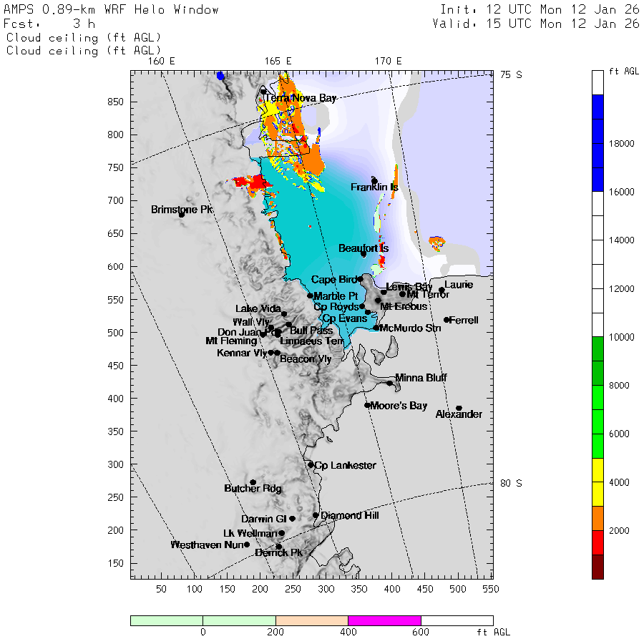The height and width of the screenshot is (644, 644).
Task: Select the Franklin Is location marker
Action: coord(374,180)
